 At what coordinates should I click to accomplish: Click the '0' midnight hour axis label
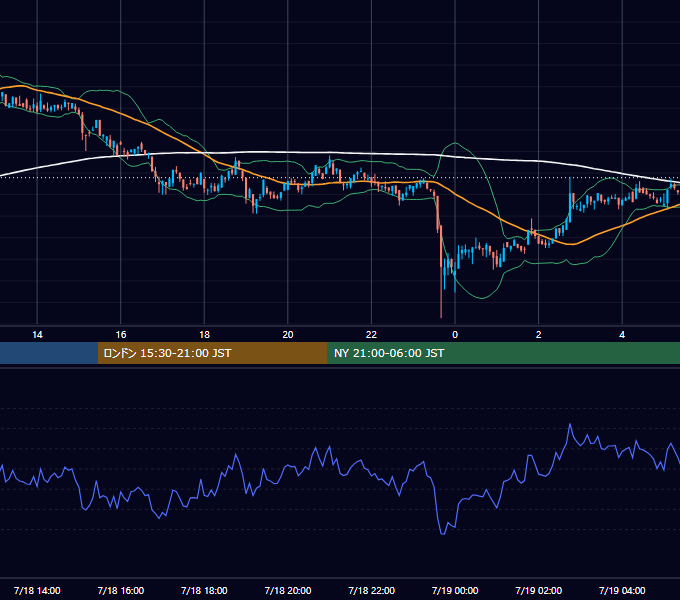[455, 335]
